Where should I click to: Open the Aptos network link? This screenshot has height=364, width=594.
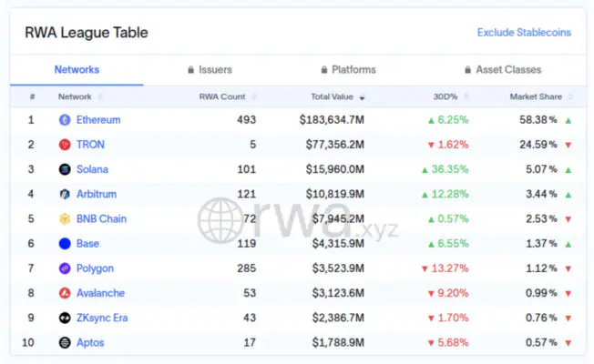point(90,343)
